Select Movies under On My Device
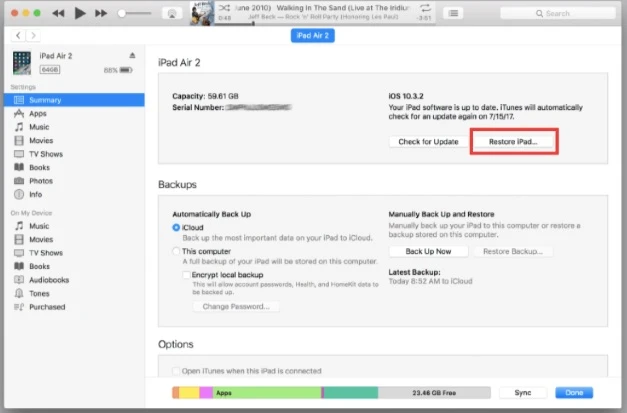This screenshot has width=627, height=413. 74,239
